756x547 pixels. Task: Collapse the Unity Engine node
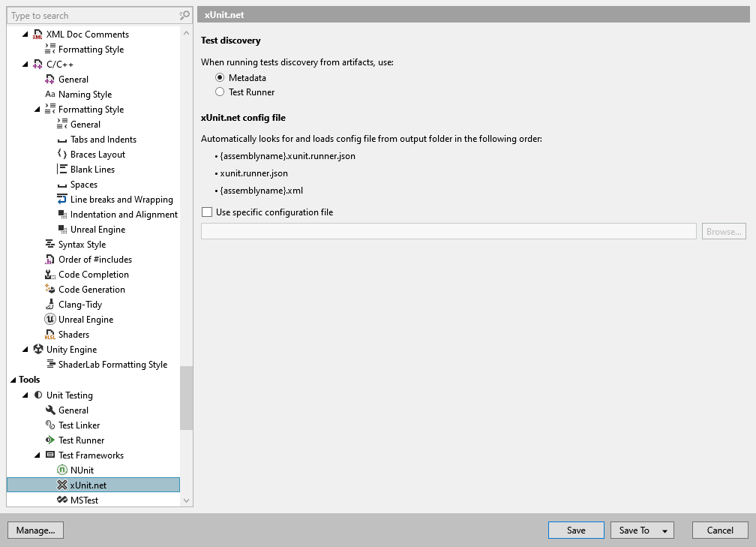(x=25, y=350)
